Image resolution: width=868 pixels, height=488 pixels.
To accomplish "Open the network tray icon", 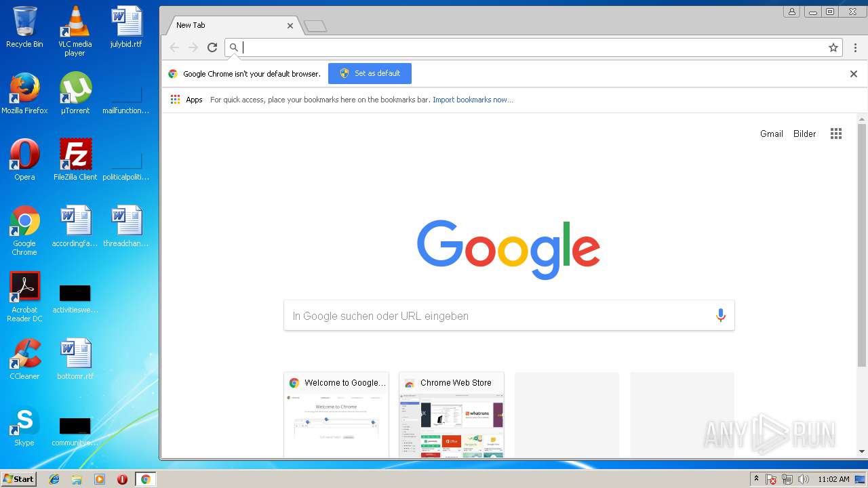I will tap(787, 479).
